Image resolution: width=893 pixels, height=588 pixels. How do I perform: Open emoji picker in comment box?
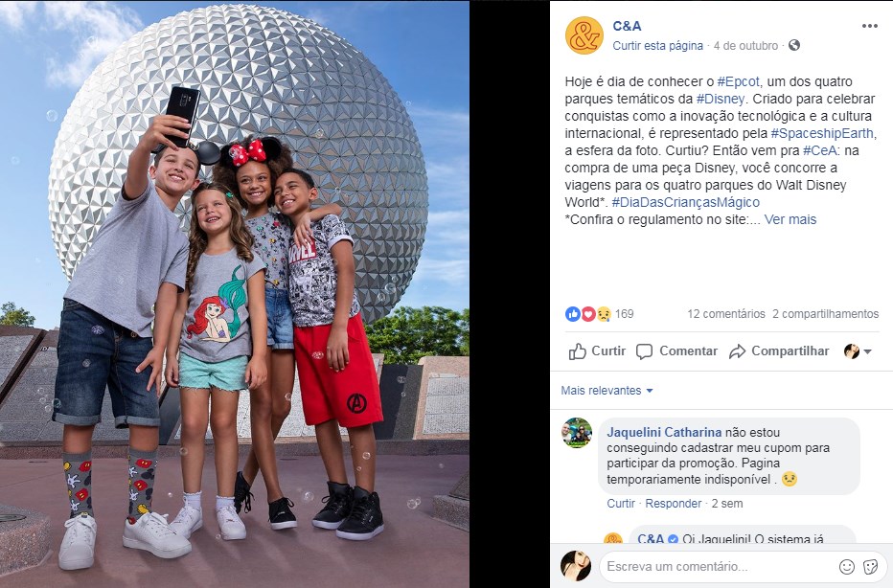(x=847, y=566)
